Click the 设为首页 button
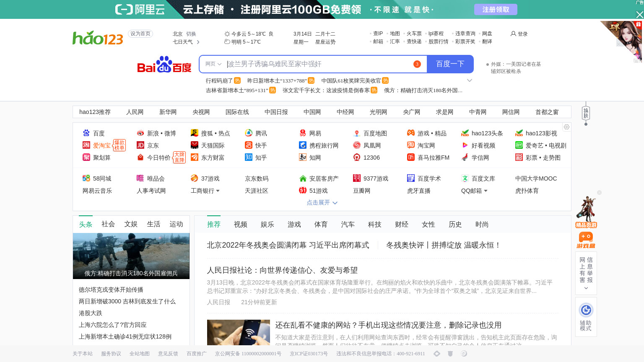Image resolution: width=644 pixels, height=362 pixels. [x=140, y=34]
